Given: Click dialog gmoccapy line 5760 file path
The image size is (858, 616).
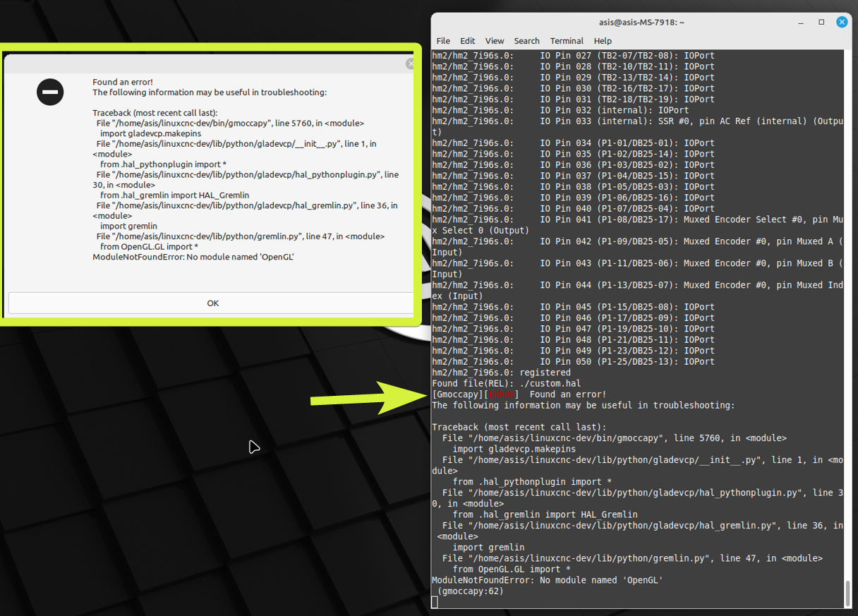Looking at the screenshot, I should (230, 123).
